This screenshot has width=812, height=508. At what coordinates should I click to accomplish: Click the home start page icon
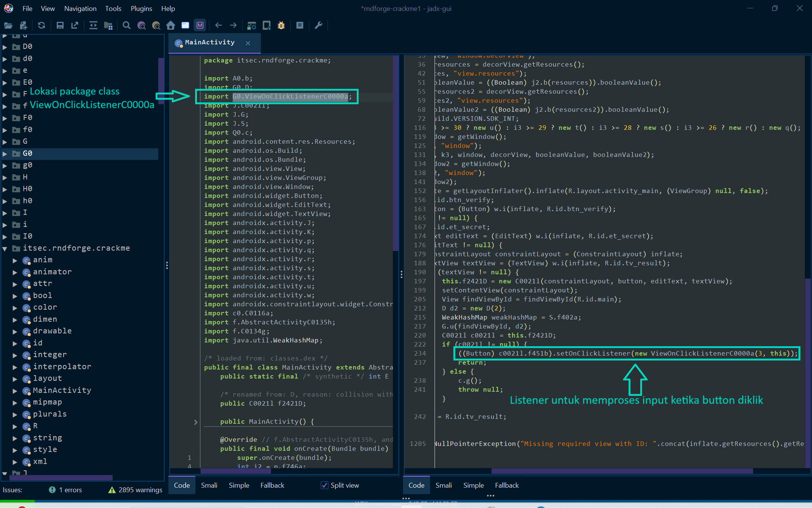point(171,25)
